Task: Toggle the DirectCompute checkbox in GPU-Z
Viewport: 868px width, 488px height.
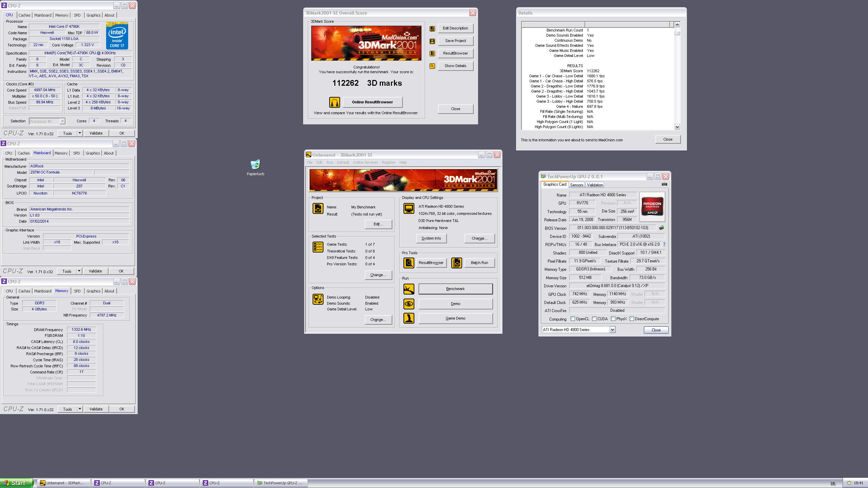Action: click(x=632, y=319)
